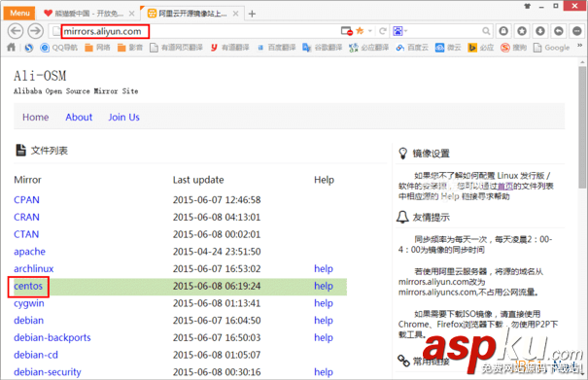Open the Google bookmark
The image size is (588, 380).
[551, 48]
